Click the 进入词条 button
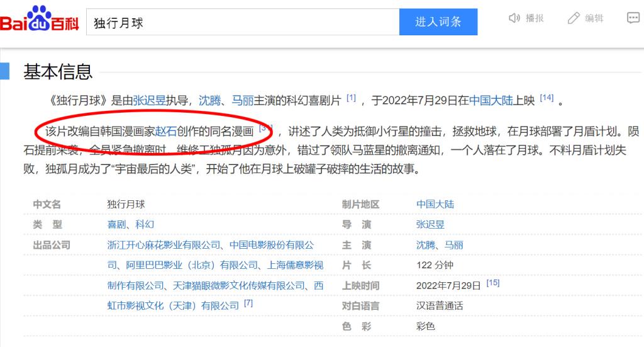The height and width of the screenshot is (347, 644). [438, 22]
